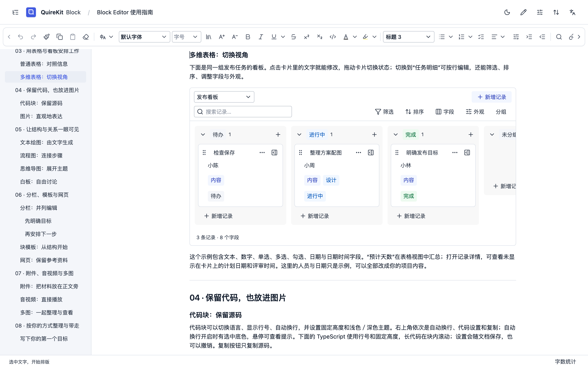This screenshot has height=368, width=588.
Task: Open more options on 检查保存 card
Action: coord(262,153)
